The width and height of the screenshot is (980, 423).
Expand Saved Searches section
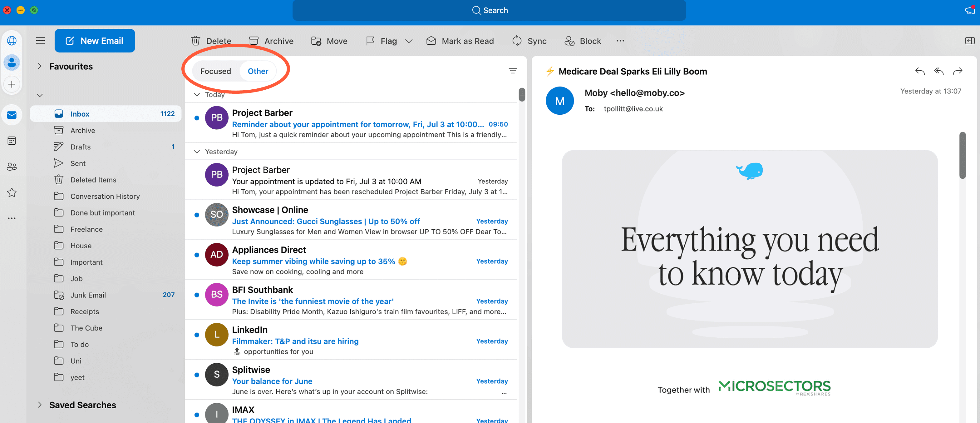tap(40, 405)
